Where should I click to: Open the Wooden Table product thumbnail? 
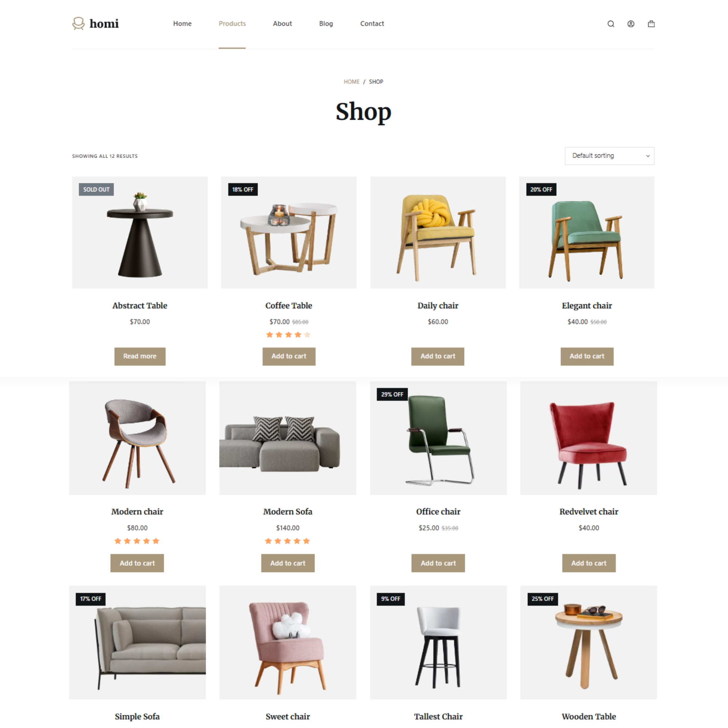589,642
